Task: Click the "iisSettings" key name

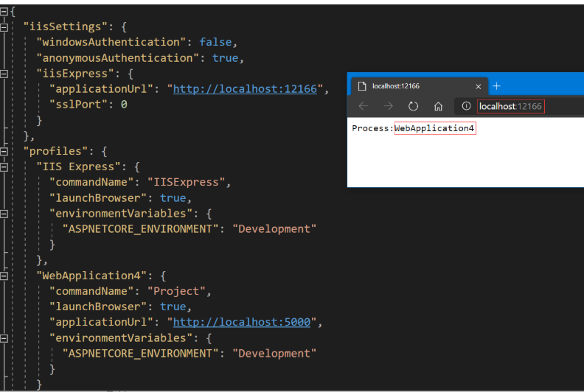Action: coord(65,27)
